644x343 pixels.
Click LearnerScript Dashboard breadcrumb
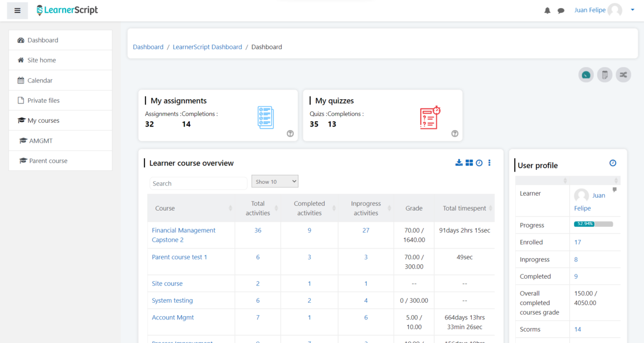[x=207, y=47]
